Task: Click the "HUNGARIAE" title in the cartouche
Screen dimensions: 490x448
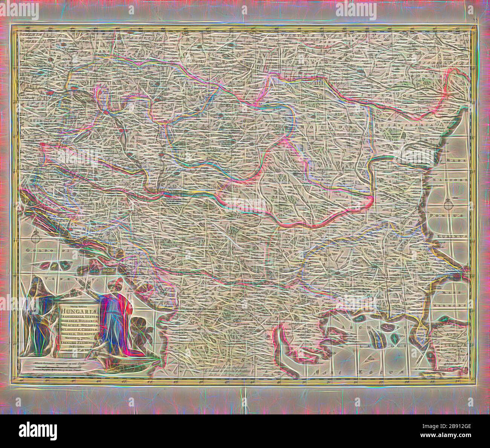Action: click(x=80, y=311)
